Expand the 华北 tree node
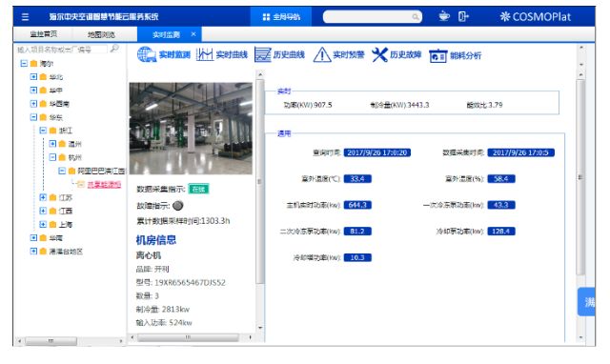This screenshot has height=364, width=610. (x=33, y=77)
